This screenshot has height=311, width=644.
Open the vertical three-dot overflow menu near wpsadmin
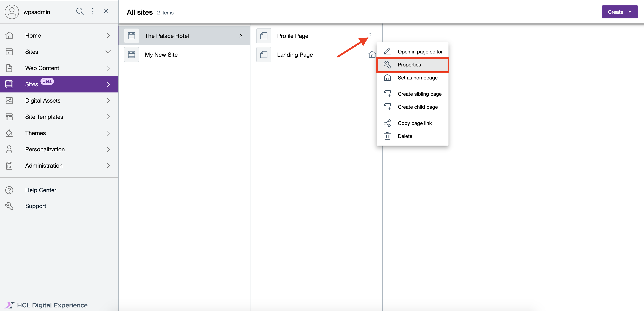[x=93, y=11]
